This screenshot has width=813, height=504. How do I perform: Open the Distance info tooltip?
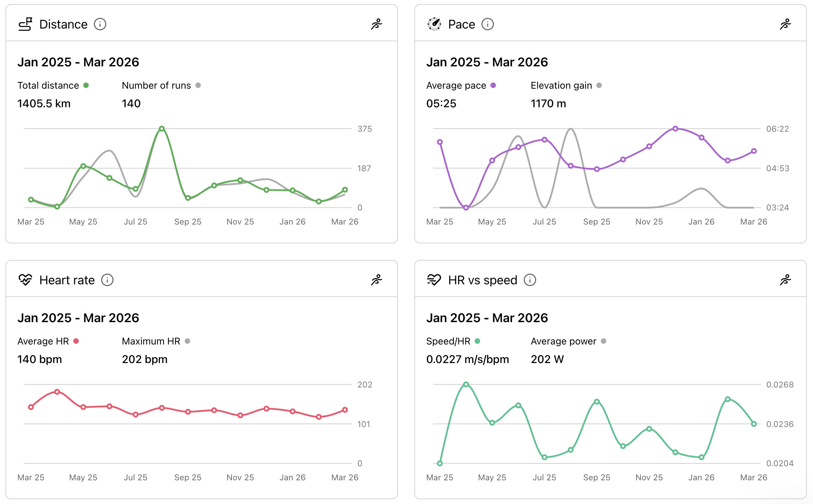[100, 24]
